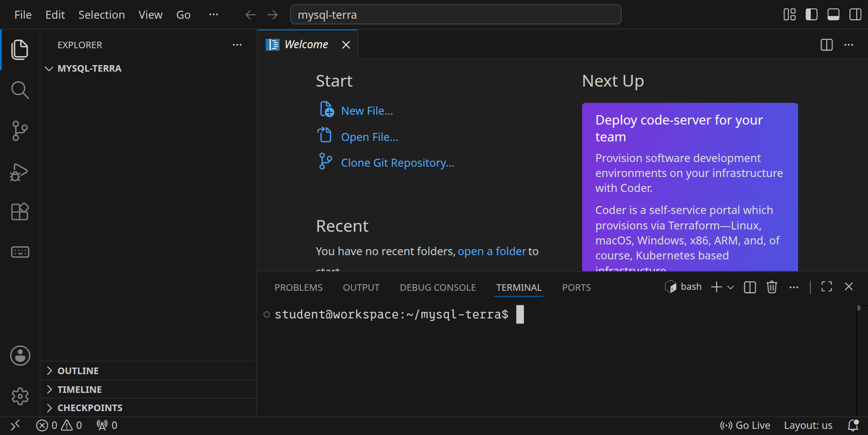Screen dimensions: 868x435
Task: Go forward using the right arrow
Action: coord(272,15)
